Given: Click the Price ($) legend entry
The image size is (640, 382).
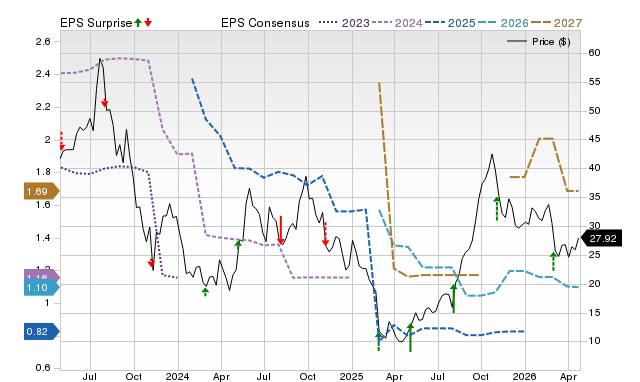Looking at the screenshot, I should click(539, 42).
